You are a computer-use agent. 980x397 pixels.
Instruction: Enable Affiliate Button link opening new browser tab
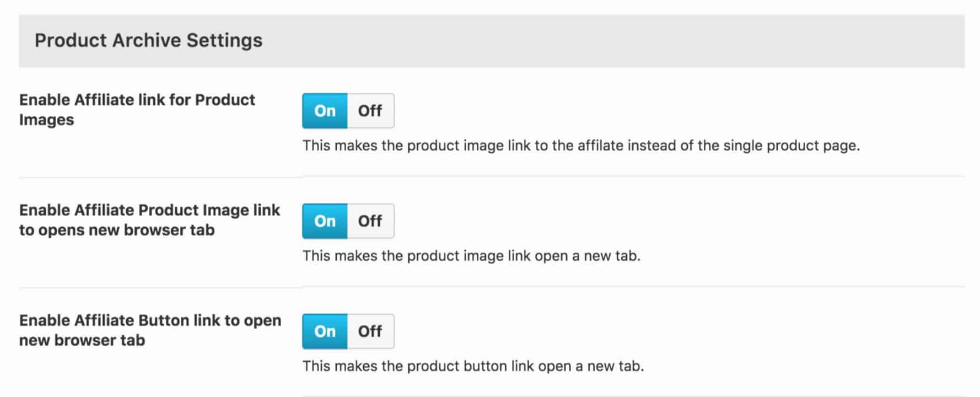click(325, 331)
